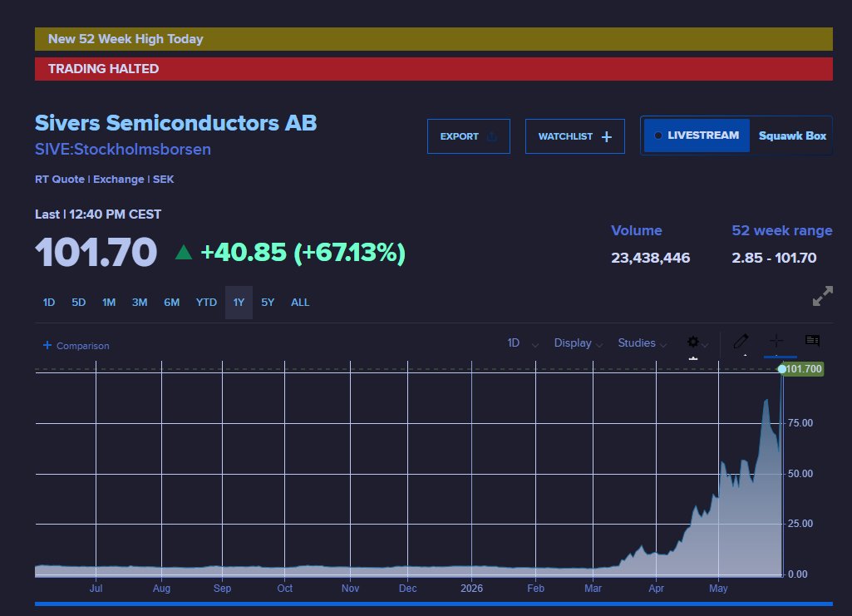Image resolution: width=852 pixels, height=616 pixels.
Task: Select the 5Y time range tab
Action: 268,303
